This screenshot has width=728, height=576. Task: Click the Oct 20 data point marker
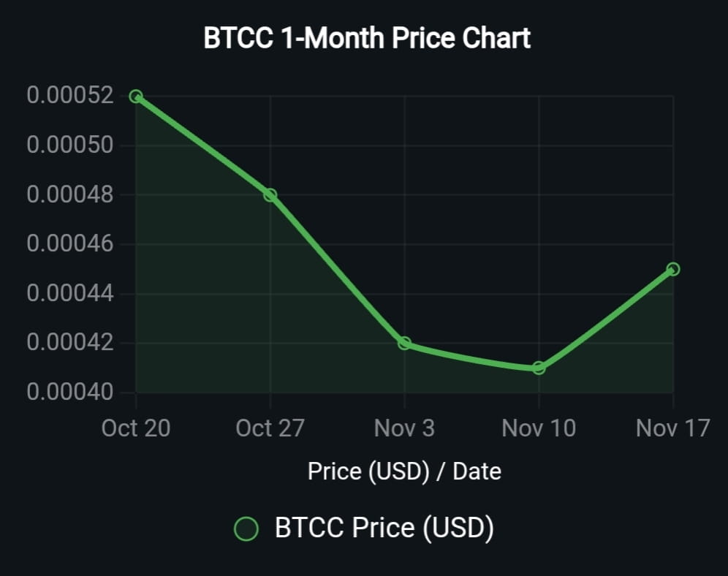pos(136,96)
